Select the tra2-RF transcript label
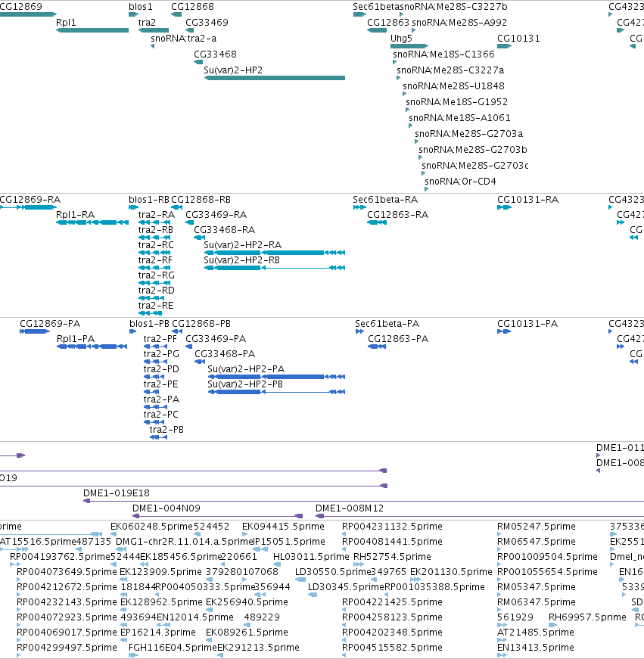644x659 pixels. click(x=155, y=260)
